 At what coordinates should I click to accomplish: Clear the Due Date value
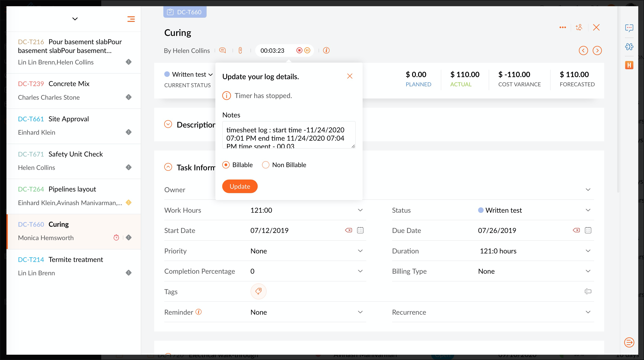click(x=576, y=230)
